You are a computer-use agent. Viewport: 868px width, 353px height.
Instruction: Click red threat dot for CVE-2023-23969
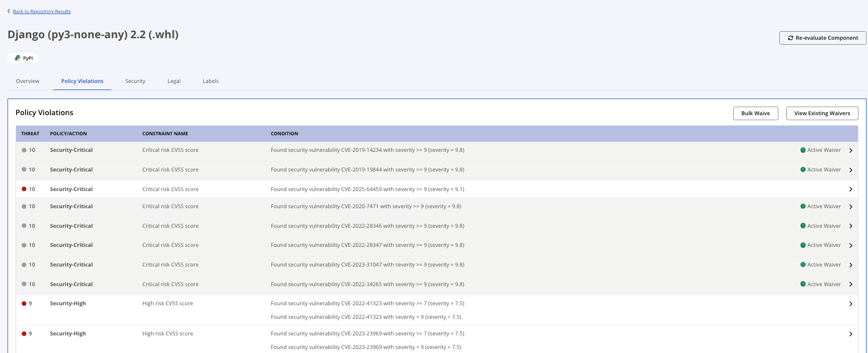pyautogui.click(x=24, y=333)
